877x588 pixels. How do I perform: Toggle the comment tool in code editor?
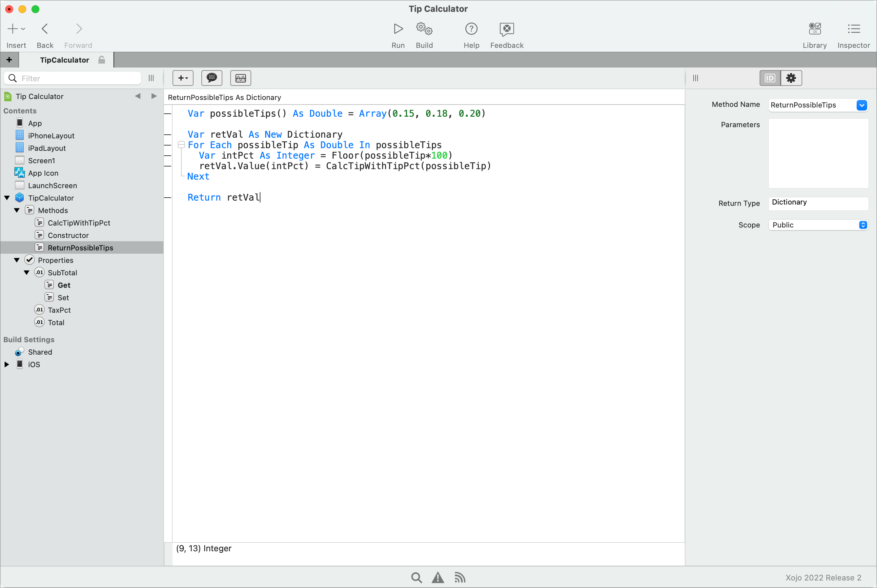[211, 78]
